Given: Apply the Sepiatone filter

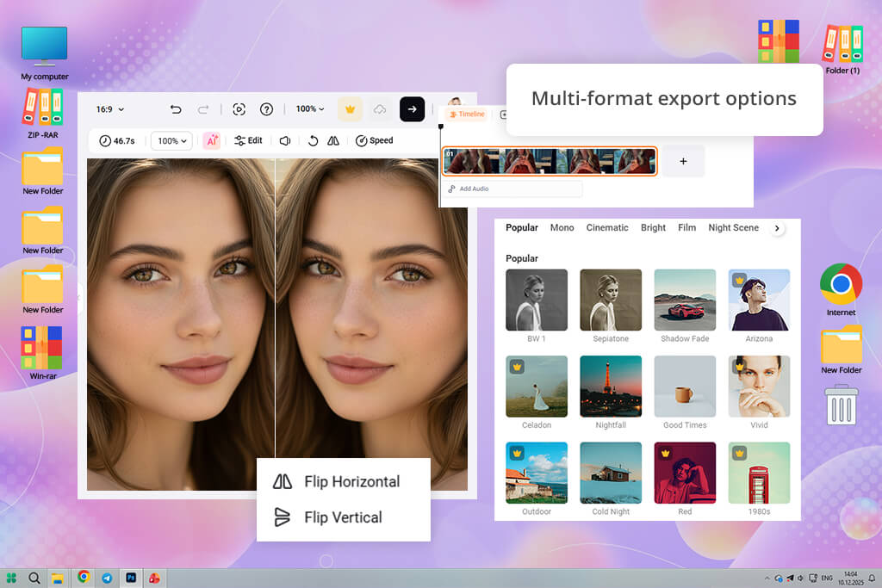Looking at the screenshot, I should pyautogui.click(x=611, y=300).
